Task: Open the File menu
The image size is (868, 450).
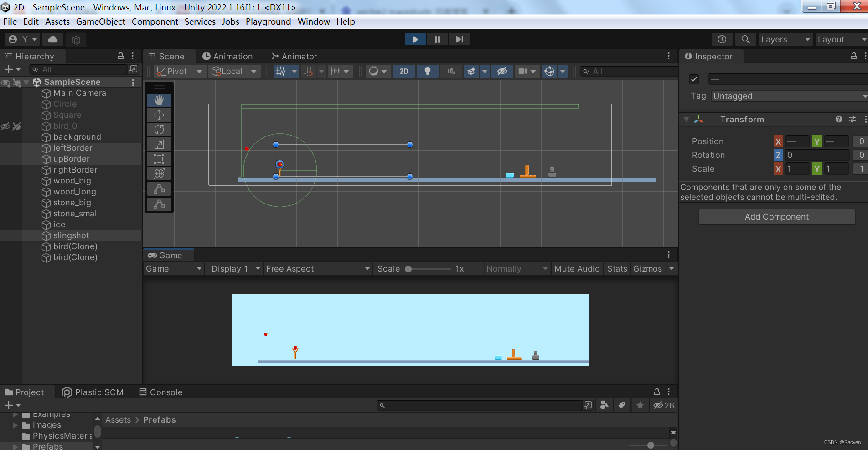Action: [x=10, y=21]
